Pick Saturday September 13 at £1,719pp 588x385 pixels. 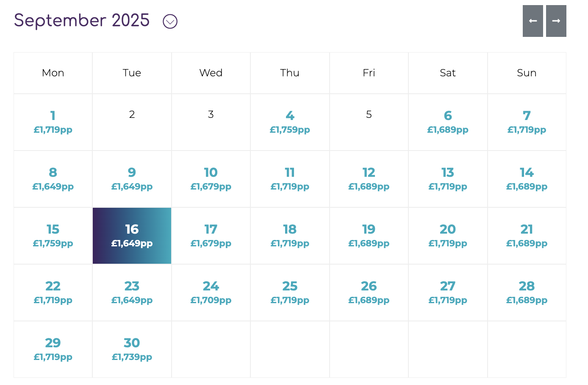point(448,179)
